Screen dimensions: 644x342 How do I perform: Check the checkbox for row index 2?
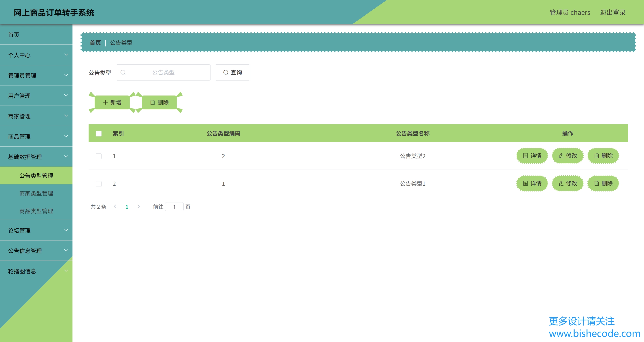coord(98,184)
